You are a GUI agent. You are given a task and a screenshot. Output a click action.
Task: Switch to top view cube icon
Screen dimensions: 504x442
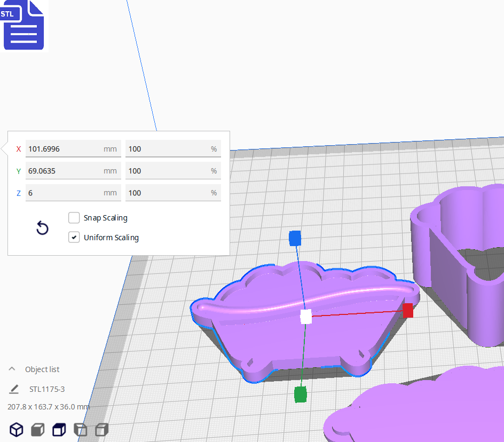[59, 429]
